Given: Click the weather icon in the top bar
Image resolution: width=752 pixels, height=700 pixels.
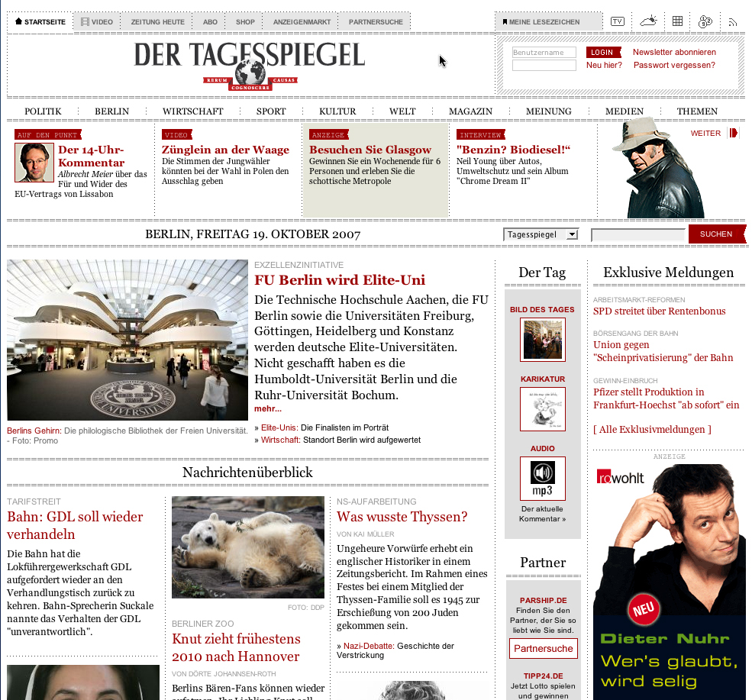Looking at the screenshot, I should 647,21.
